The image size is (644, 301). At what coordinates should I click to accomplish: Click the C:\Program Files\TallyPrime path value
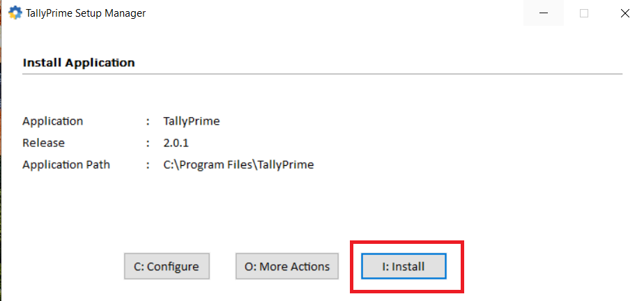(238, 165)
